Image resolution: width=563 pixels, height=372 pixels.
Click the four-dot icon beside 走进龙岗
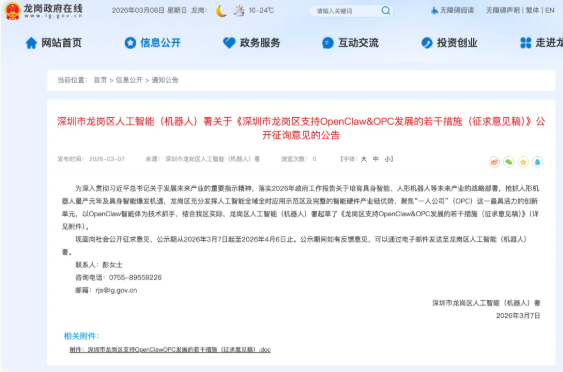(x=526, y=43)
